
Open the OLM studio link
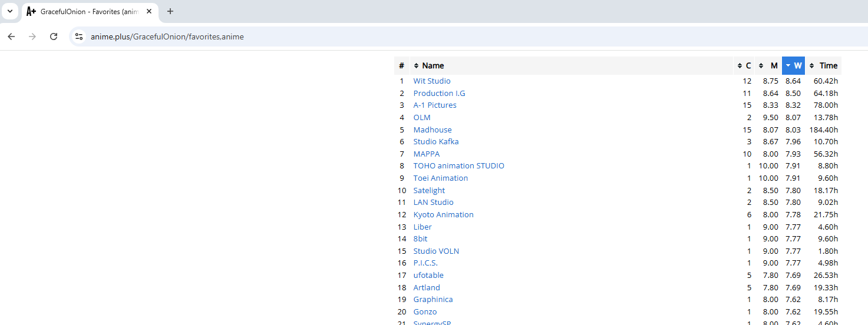coord(422,118)
